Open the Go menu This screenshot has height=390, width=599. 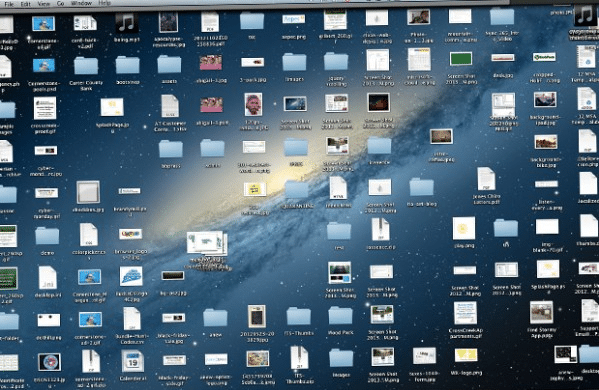coord(60,3)
